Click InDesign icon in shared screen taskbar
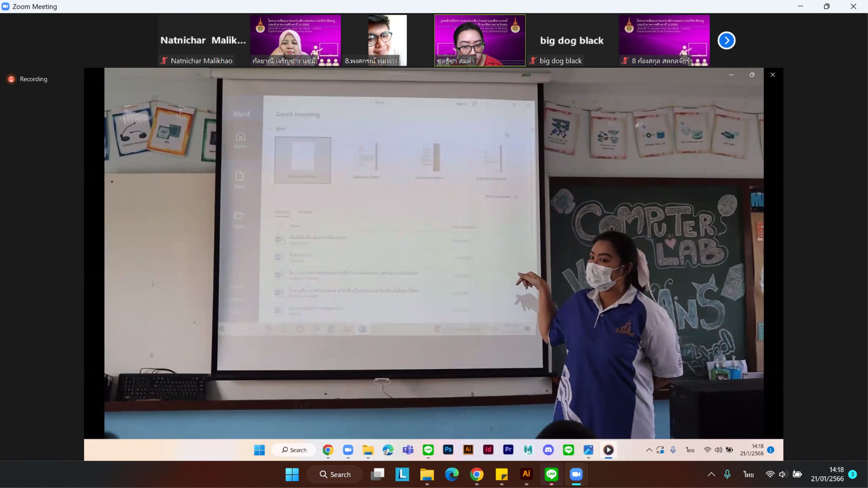 488,450
